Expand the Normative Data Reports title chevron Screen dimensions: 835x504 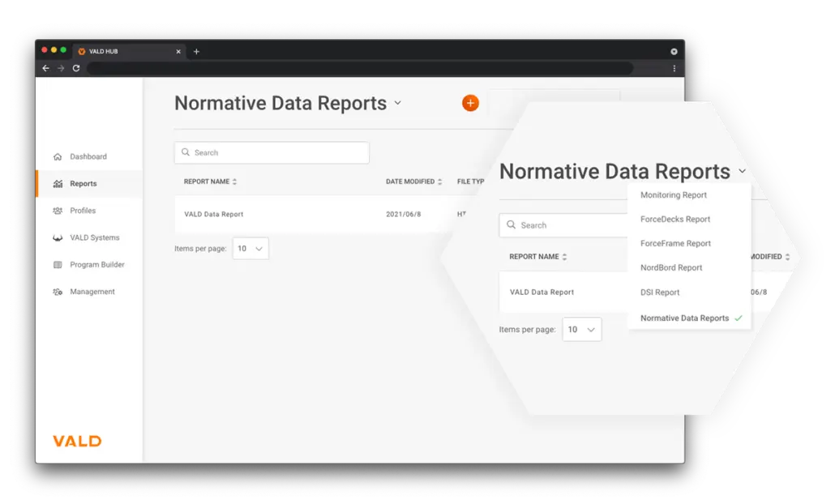point(397,103)
